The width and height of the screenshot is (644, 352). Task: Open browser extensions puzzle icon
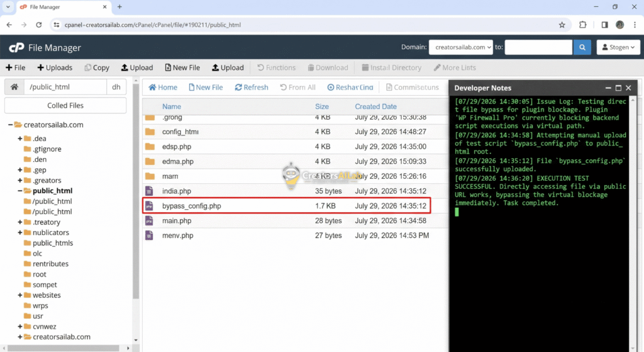coord(583,25)
